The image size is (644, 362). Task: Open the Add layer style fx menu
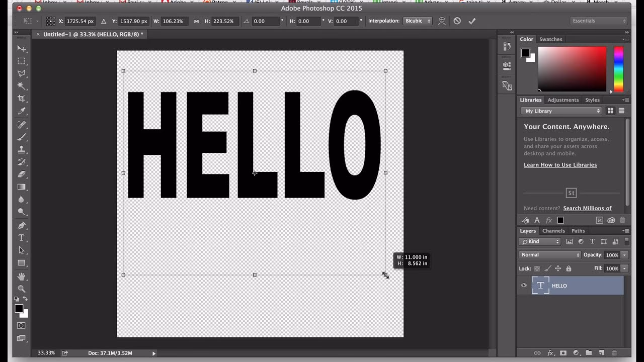[551, 353]
